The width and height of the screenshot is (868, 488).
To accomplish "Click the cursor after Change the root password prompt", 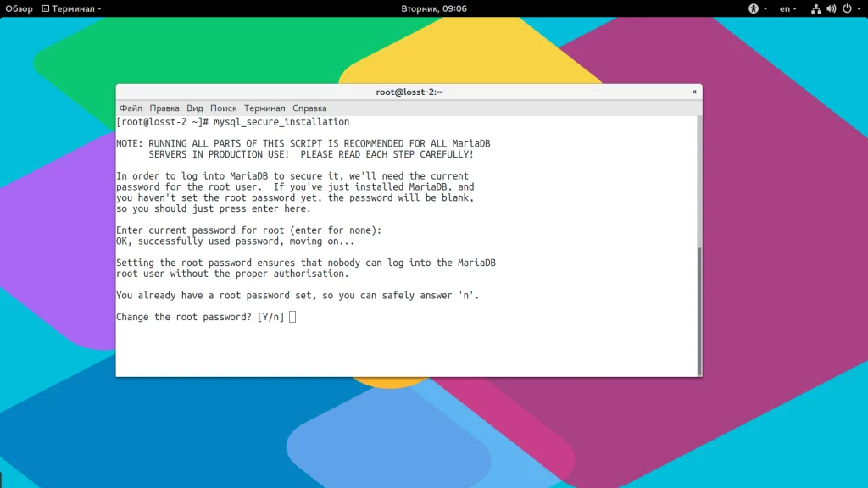I will click(x=292, y=317).
